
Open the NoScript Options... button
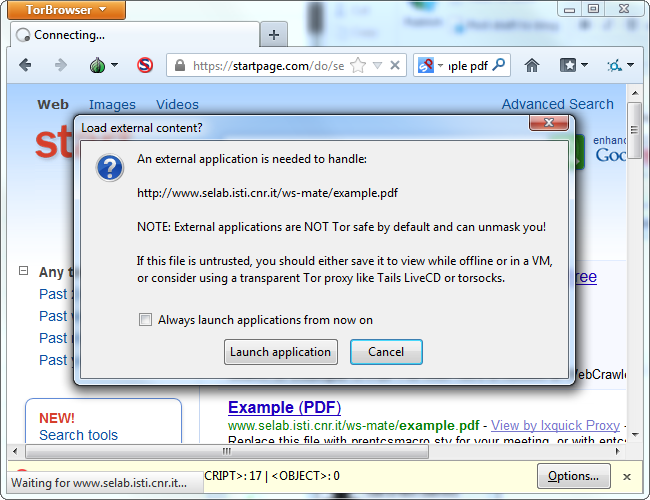coord(573,476)
